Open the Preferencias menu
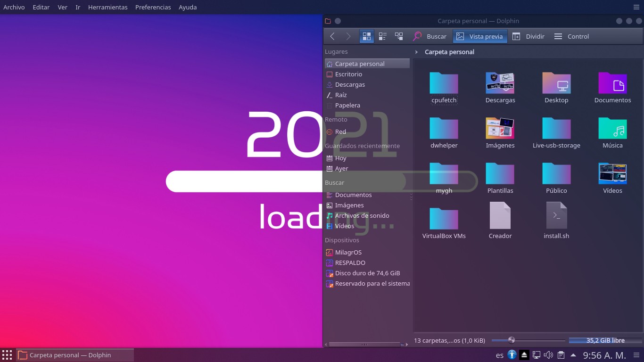This screenshot has height=362, width=644. point(153,7)
